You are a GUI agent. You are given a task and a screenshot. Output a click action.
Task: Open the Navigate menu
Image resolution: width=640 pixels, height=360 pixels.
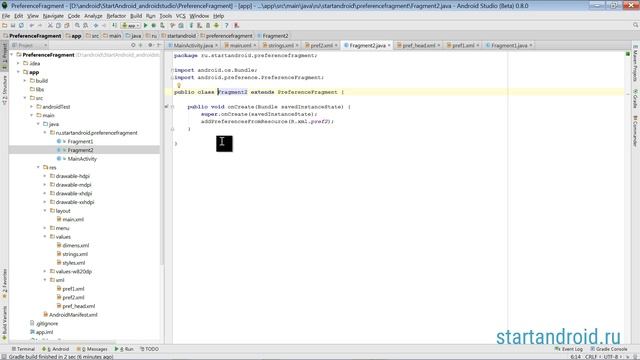point(53,16)
